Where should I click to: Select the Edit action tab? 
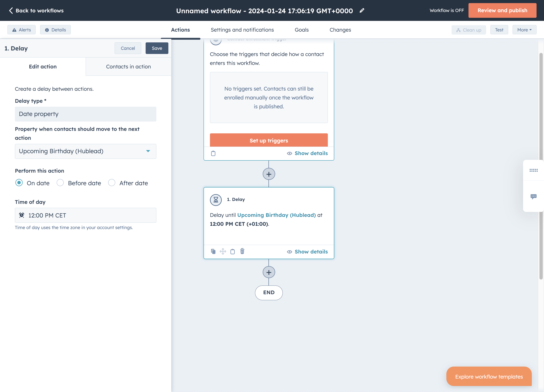coord(43,67)
